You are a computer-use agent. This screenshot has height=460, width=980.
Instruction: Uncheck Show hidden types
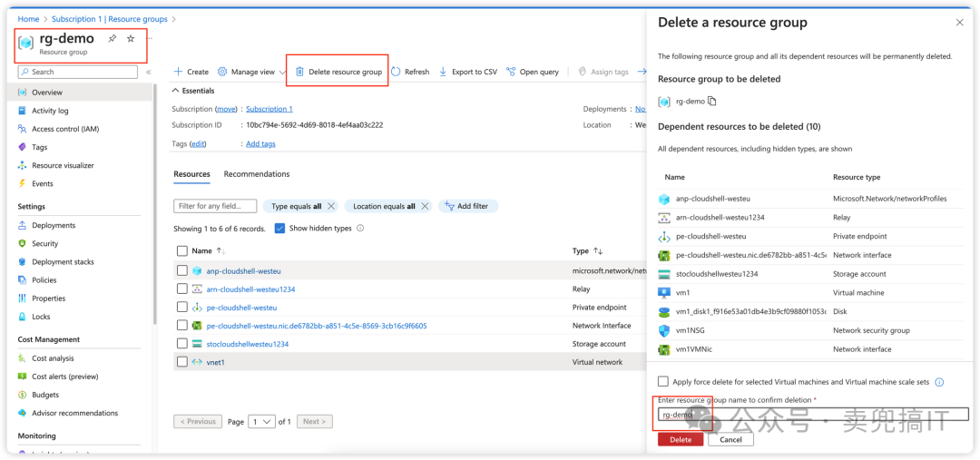(x=279, y=228)
